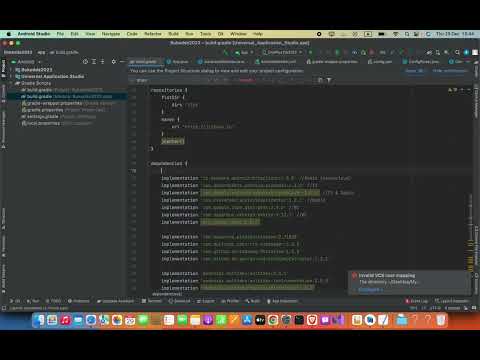
Task: Collapse the Gradle Scripts node
Action: tap(11, 83)
